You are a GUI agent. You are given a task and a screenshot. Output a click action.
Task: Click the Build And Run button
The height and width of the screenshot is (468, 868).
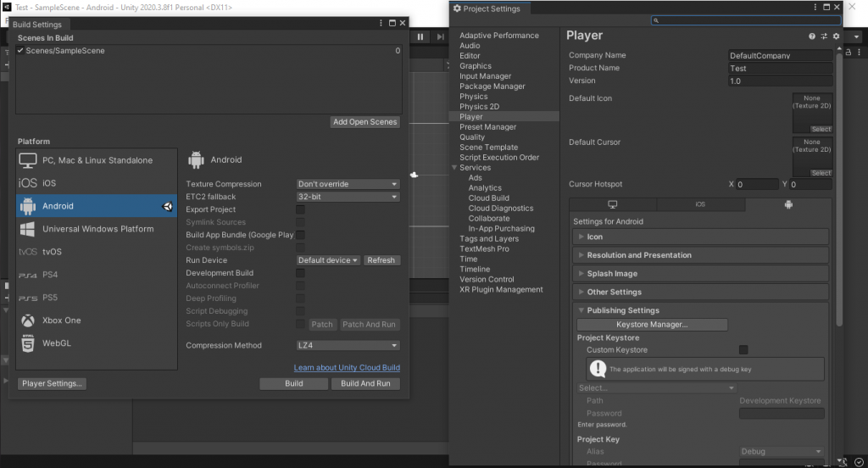click(x=365, y=383)
